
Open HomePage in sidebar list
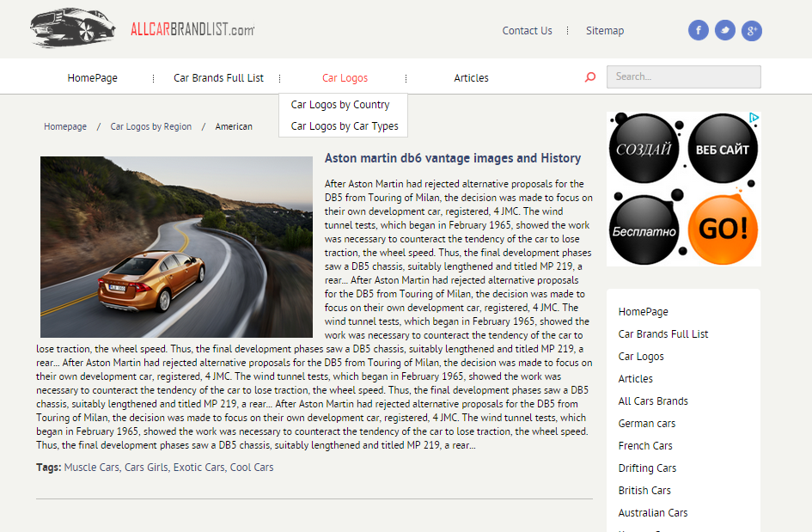pyautogui.click(x=644, y=312)
